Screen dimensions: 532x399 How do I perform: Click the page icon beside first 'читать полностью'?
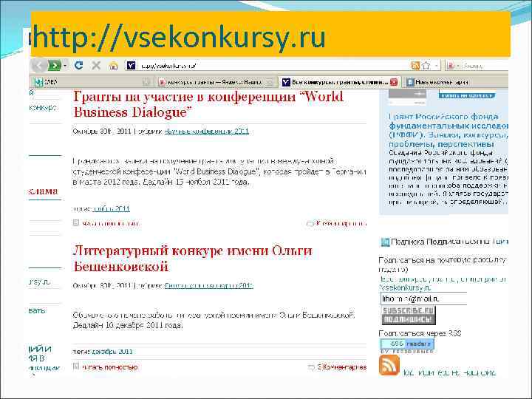76,223
